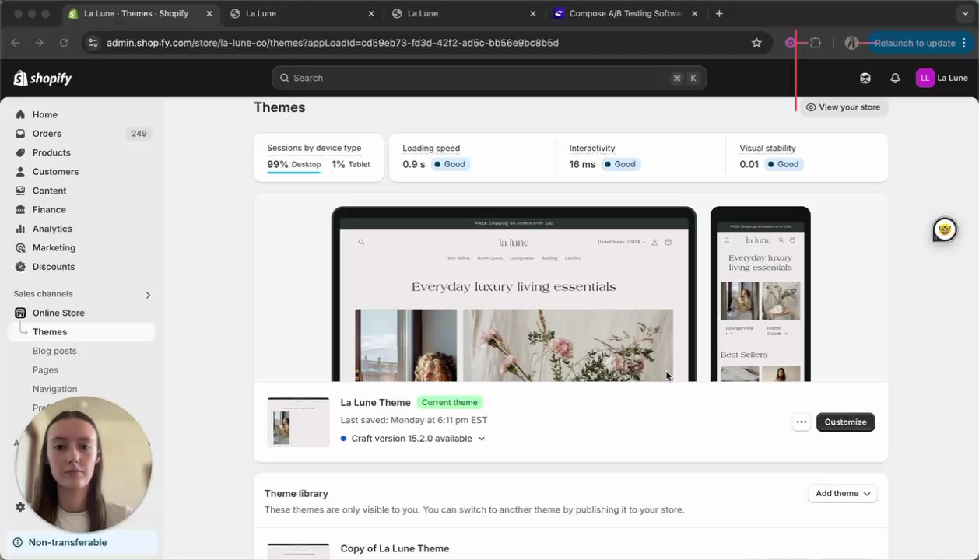Image resolution: width=979 pixels, height=560 pixels.
Task: Bookmark this page with star icon
Action: pyautogui.click(x=756, y=43)
